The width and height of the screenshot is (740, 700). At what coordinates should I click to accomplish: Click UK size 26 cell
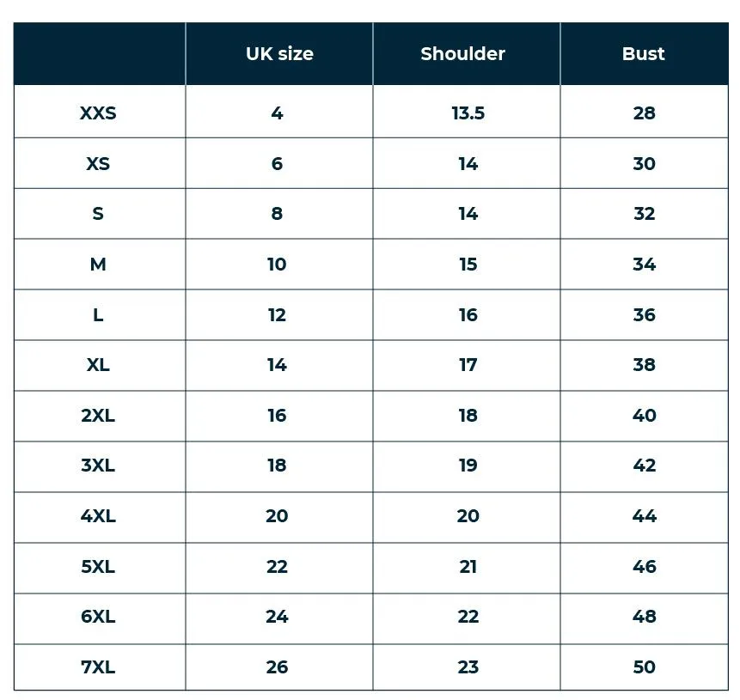(277, 667)
